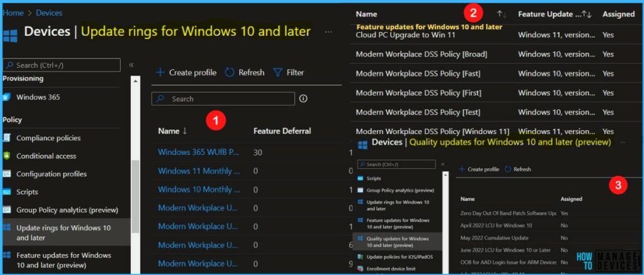Click the Feature Deferral column header
644x275 pixels.
pos(282,131)
